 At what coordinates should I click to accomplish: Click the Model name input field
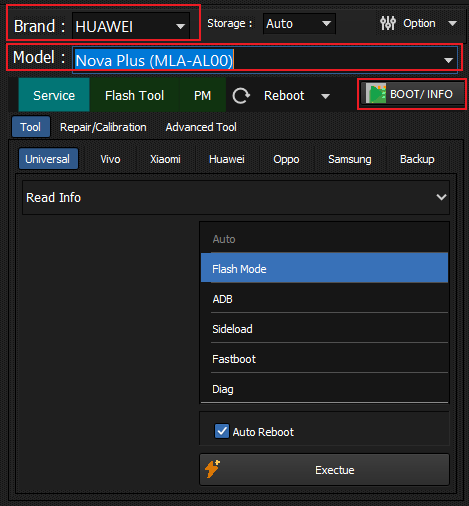(257, 60)
